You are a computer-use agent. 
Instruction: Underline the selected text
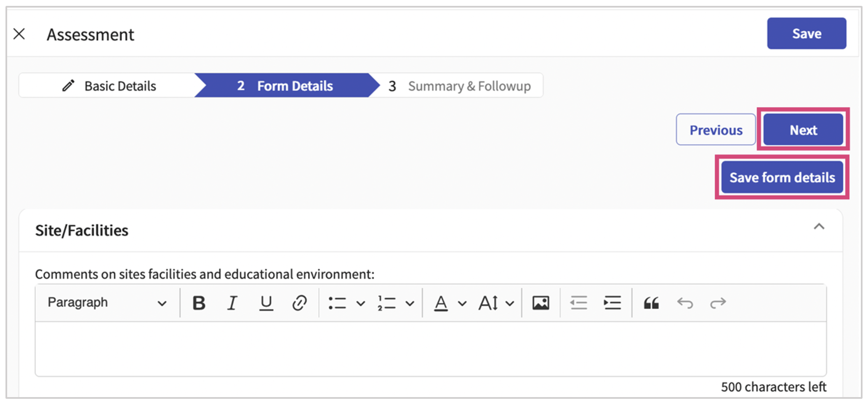[266, 303]
